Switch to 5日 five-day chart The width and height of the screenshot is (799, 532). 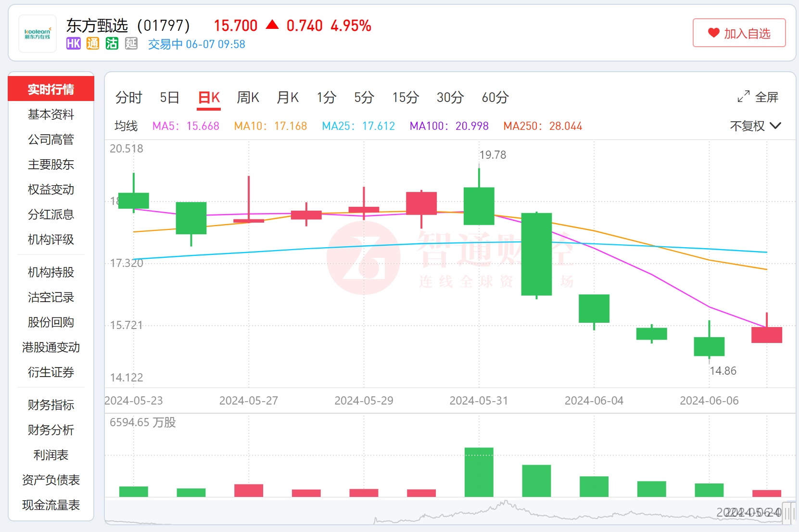(x=169, y=98)
